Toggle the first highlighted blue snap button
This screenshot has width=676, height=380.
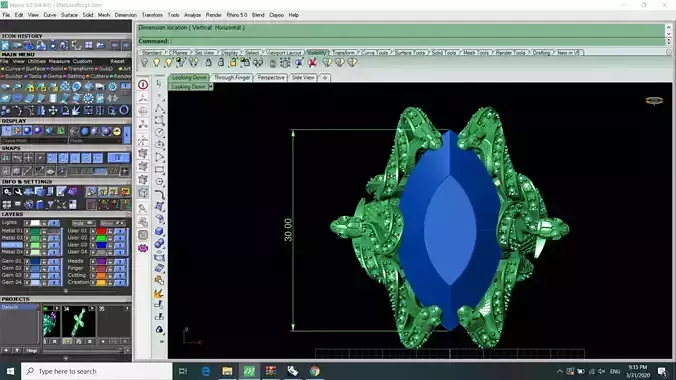pos(52,158)
